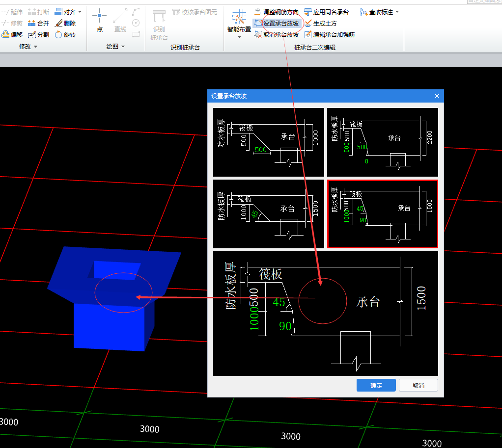The height and width of the screenshot is (448, 502).
Task: Click the 识别桩承台 group label
Action: [185, 47]
